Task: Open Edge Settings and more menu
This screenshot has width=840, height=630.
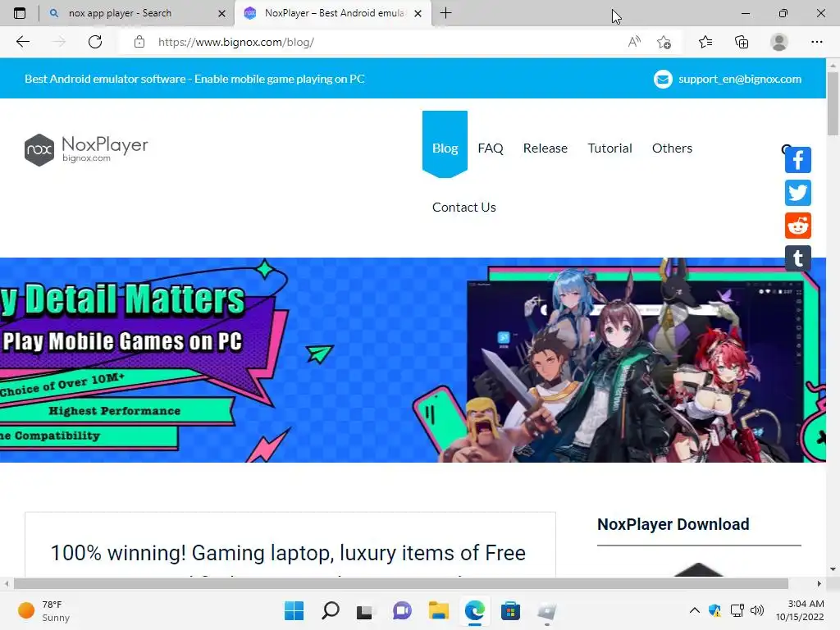Action: (x=816, y=42)
